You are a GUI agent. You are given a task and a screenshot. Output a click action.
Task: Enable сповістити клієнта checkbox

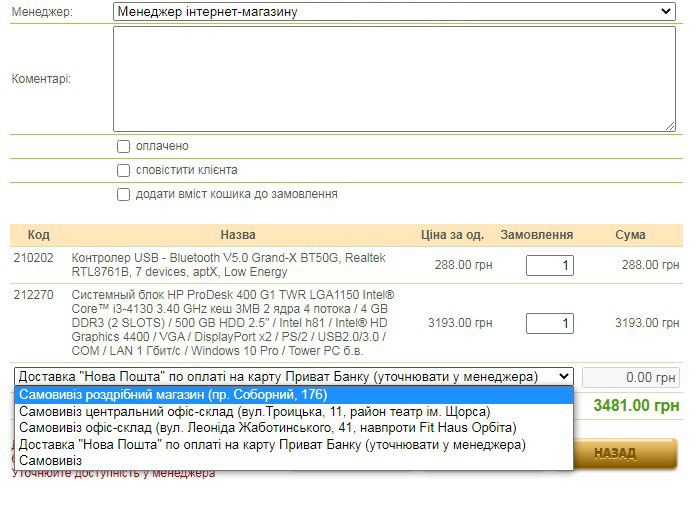(124, 171)
